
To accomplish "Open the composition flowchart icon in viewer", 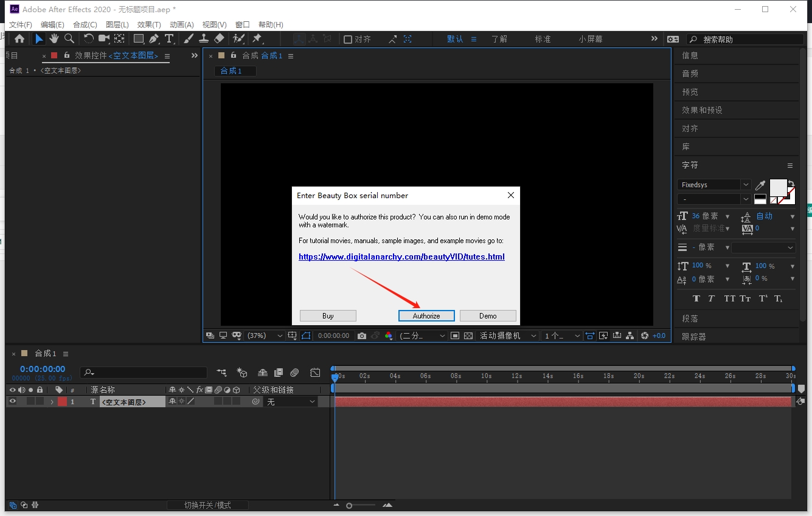I will coord(630,335).
